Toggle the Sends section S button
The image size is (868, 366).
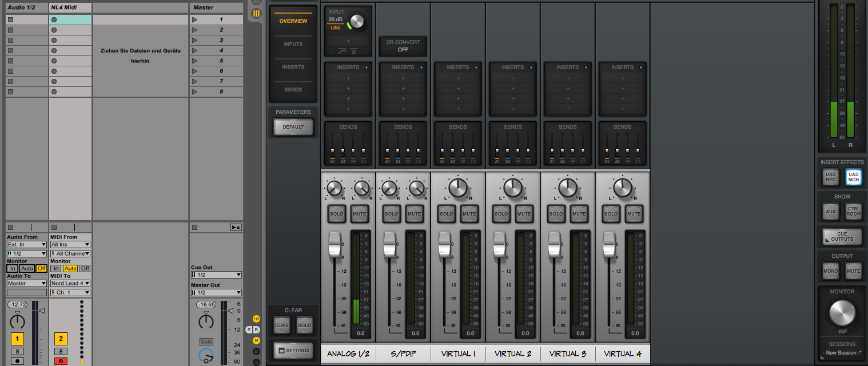(x=249, y=329)
